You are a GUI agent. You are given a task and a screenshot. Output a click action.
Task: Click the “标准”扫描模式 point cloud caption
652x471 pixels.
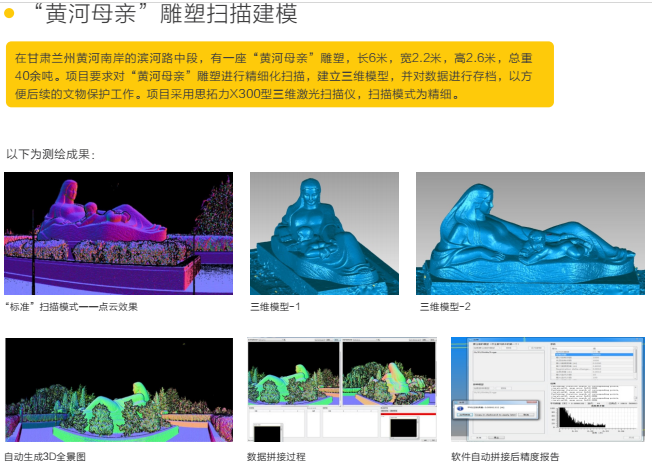[71, 307]
